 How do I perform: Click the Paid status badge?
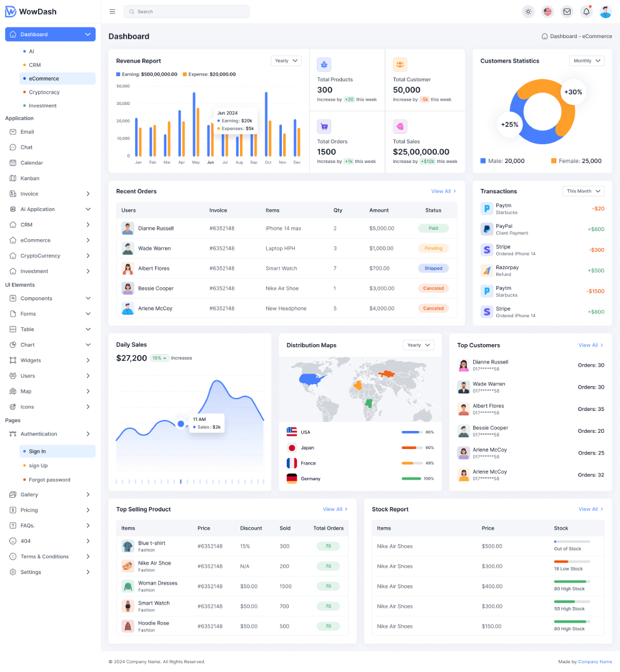[434, 229]
